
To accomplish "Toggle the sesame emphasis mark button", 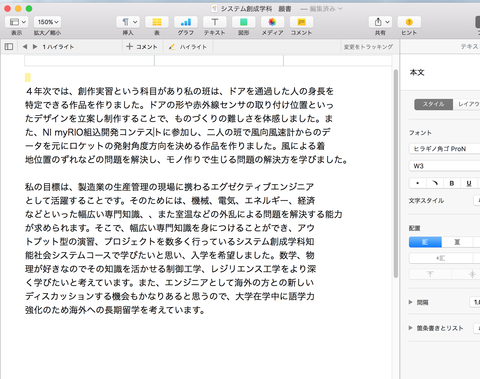I will [435, 183].
